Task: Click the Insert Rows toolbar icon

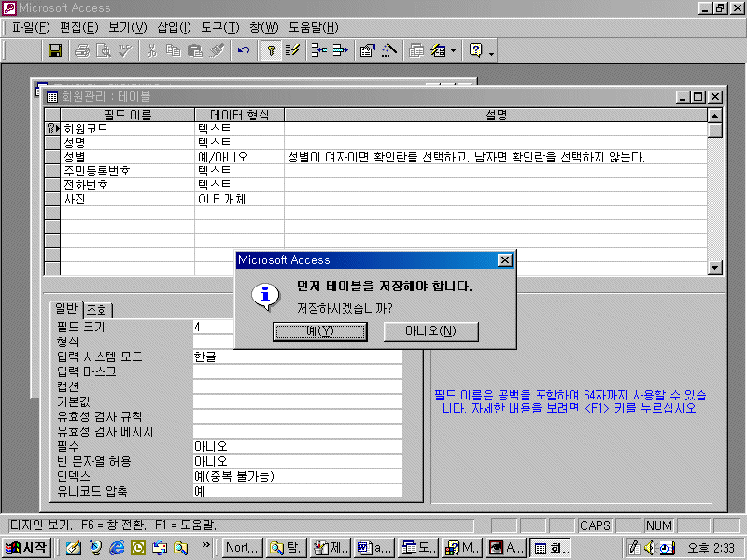Action: 318,50
